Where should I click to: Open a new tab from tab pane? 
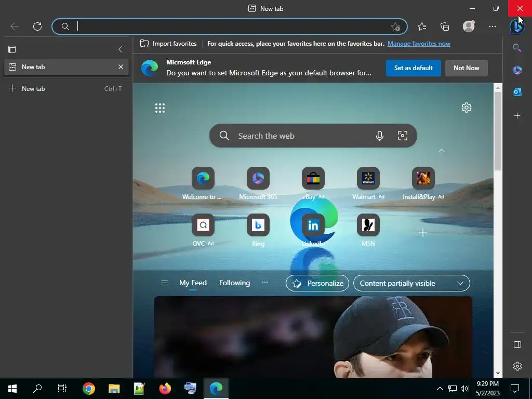(65, 88)
